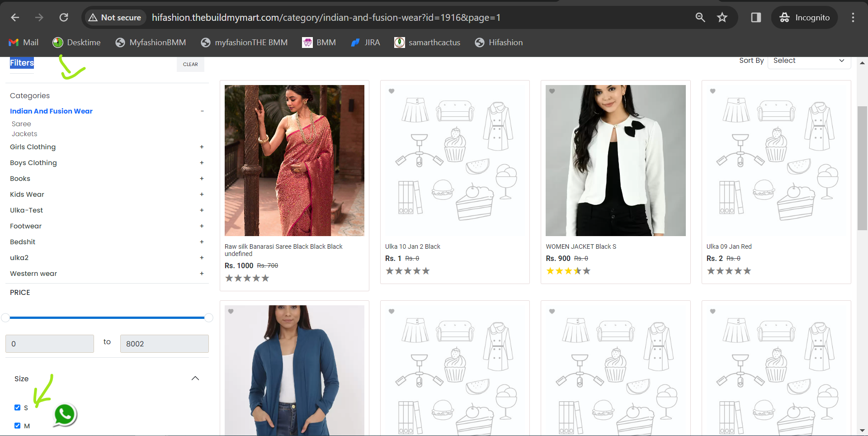Image resolution: width=868 pixels, height=436 pixels.
Task: Select the Indian And Fusion Wear category
Action: (x=51, y=111)
